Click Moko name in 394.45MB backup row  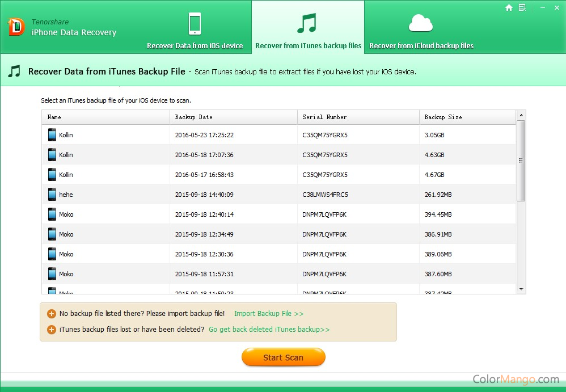pyautogui.click(x=66, y=214)
